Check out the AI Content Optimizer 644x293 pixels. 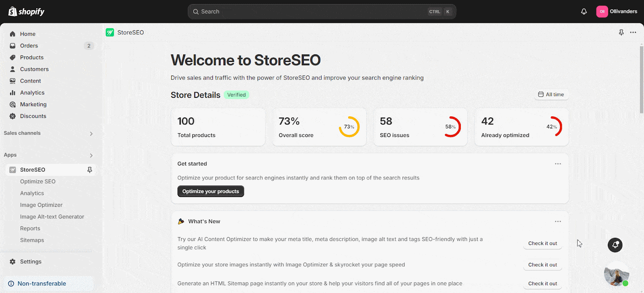[x=543, y=243]
